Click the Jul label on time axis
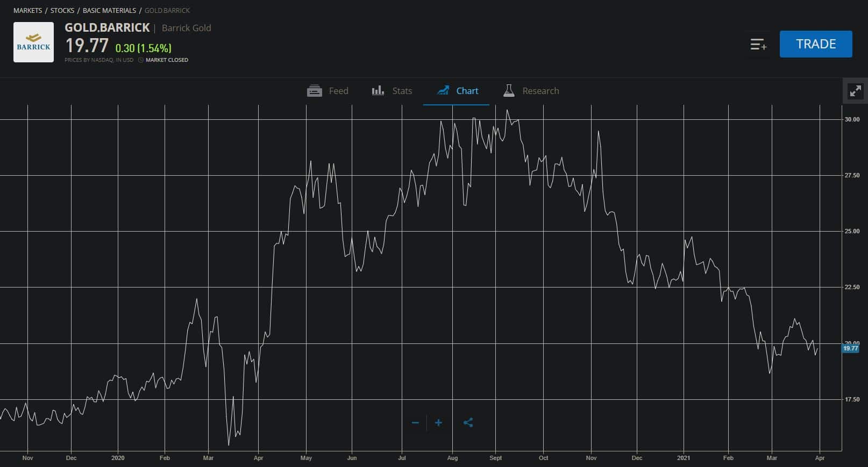The image size is (868, 467). point(402,458)
